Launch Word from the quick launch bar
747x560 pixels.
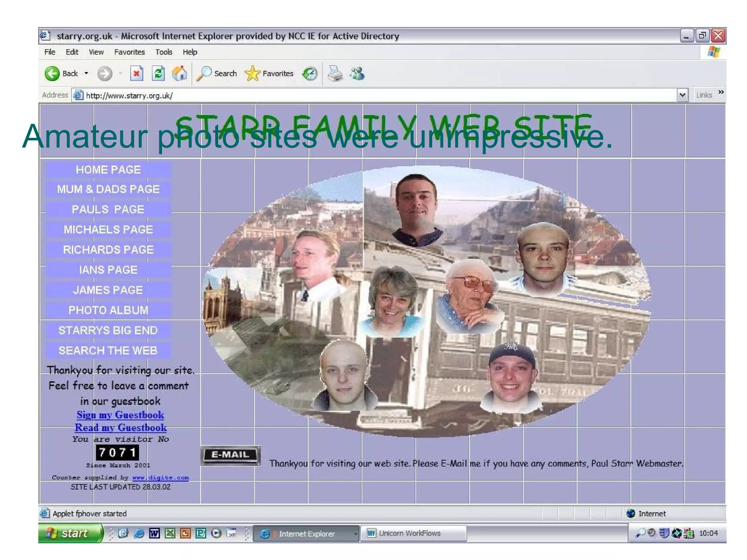[x=154, y=534]
